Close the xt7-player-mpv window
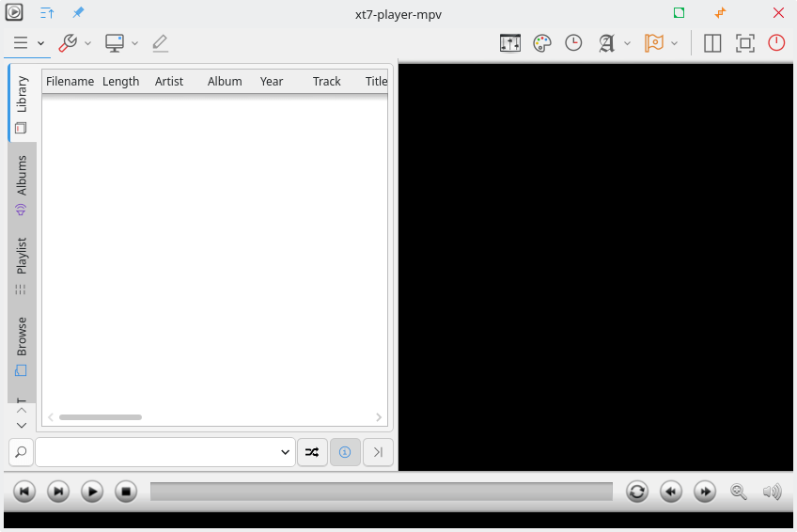The height and width of the screenshot is (532, 797). [778, 13]
